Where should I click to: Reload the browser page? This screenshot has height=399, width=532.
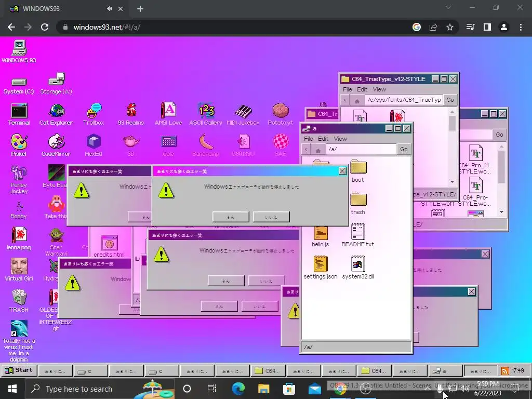point(45,27)
